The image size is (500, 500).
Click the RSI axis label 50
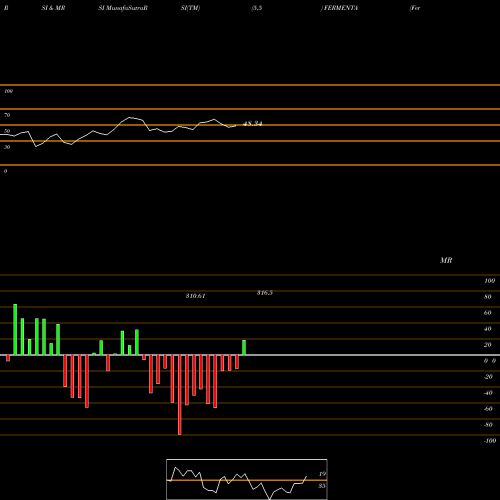7,131
